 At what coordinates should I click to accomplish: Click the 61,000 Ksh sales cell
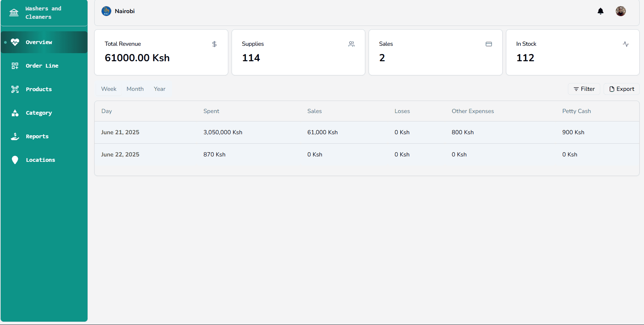[x=323, y=132]
